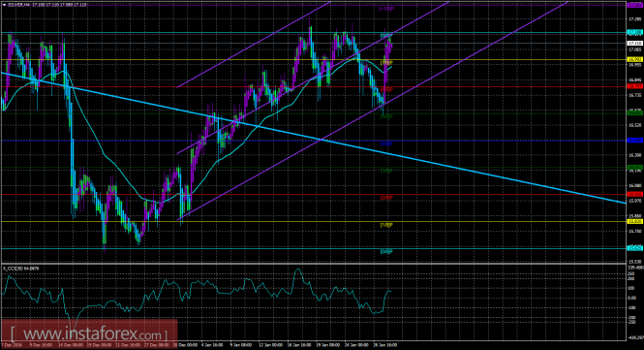This screenshot has width=644, height=350.
Task: Click the 17.065 price scale label
Action: (x=634, y=49)
